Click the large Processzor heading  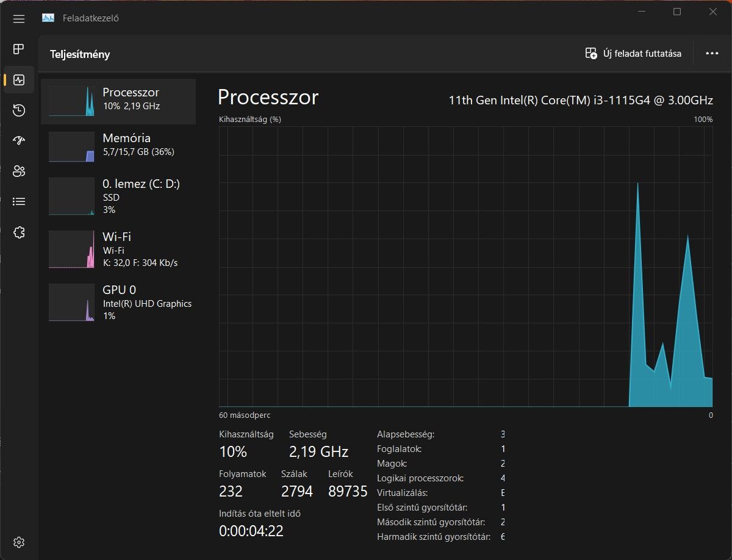coord(268,98)
